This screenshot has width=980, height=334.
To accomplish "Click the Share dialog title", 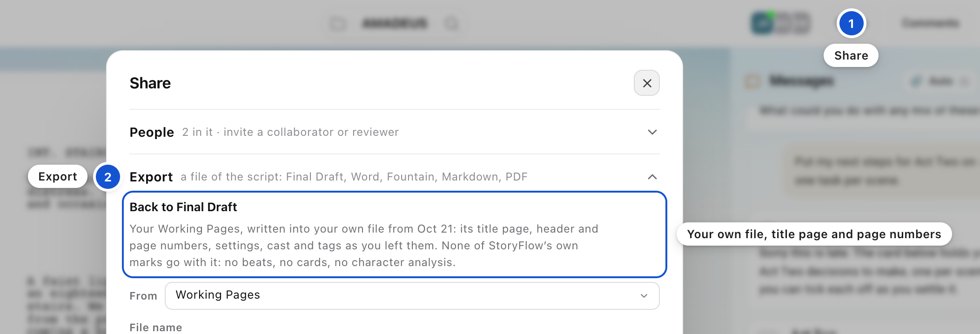I will (x=150, y=83).
